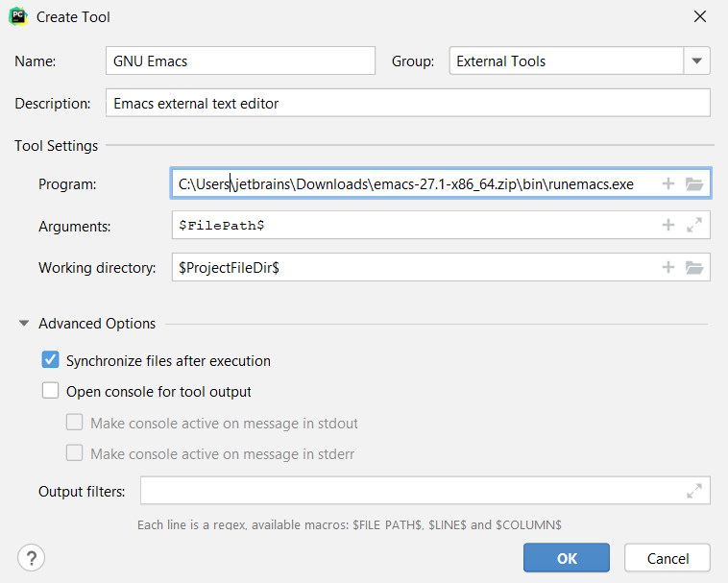This screenshot has width=728, height=583.
Task: Insert macro in Working directory field
Action: (668, 268)
